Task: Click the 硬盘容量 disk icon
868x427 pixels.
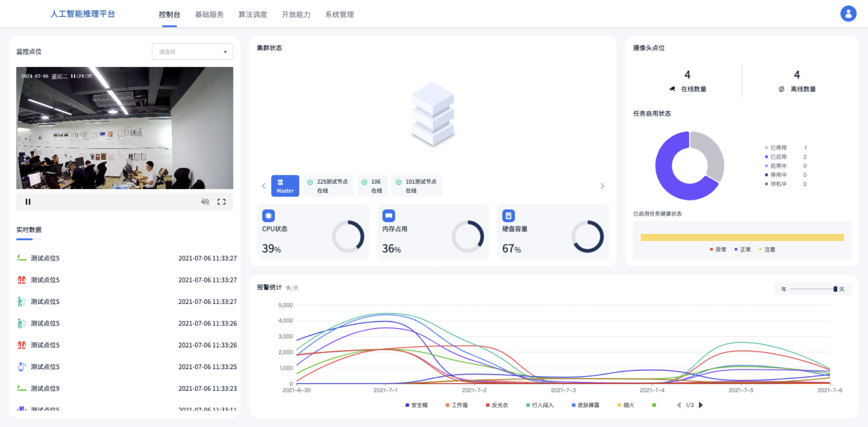Action: (508, 215)
